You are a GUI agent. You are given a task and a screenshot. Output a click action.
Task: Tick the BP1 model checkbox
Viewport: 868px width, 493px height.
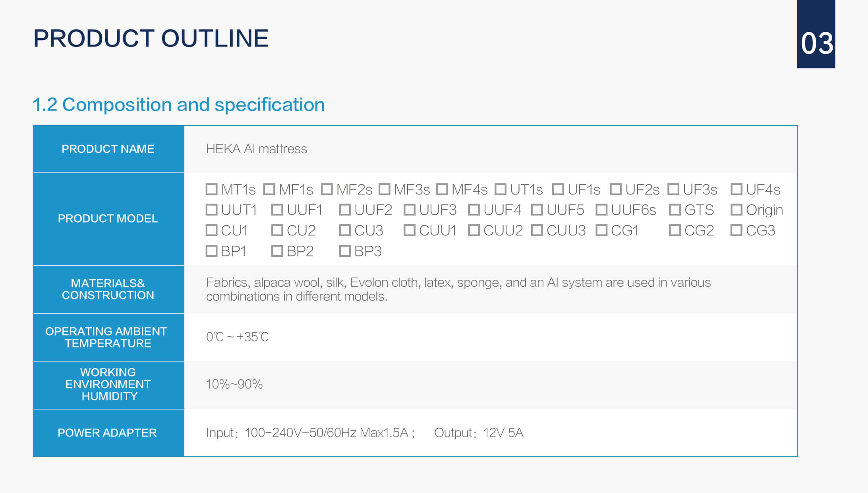[211, 251]
